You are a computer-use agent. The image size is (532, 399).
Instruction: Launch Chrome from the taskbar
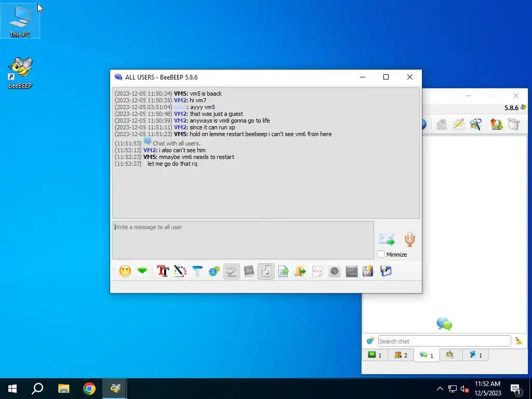pyautogui.click(x=89, y=389)
